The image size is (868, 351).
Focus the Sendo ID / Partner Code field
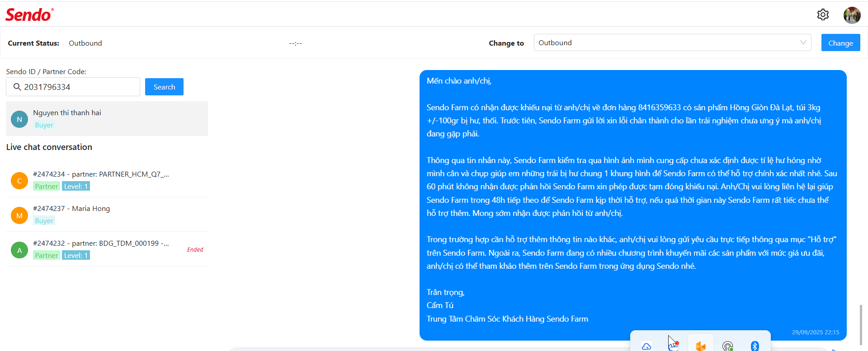[x=73, y=87]
